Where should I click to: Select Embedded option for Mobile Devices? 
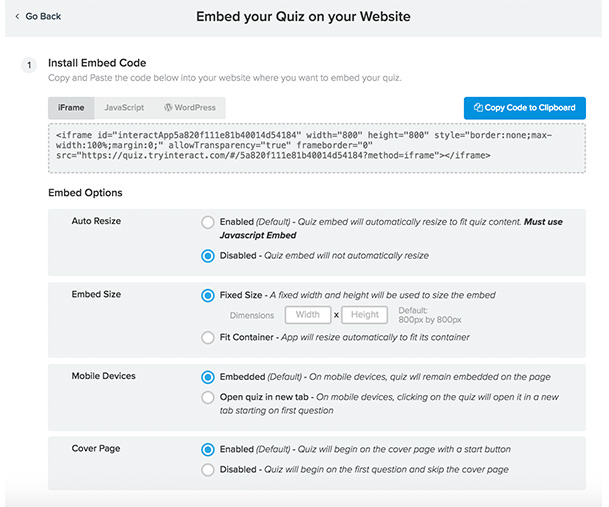point(208,377)
